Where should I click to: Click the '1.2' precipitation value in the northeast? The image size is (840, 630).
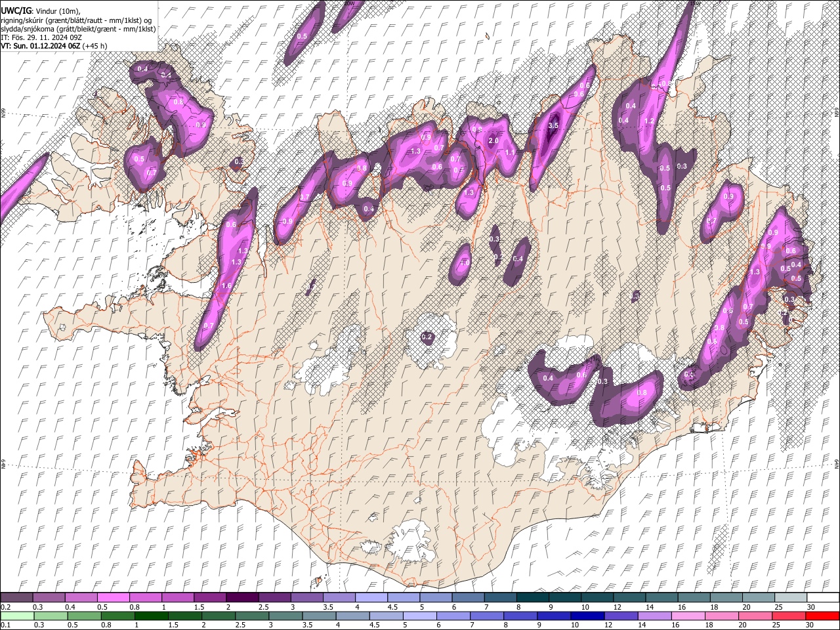coord(649,121)
